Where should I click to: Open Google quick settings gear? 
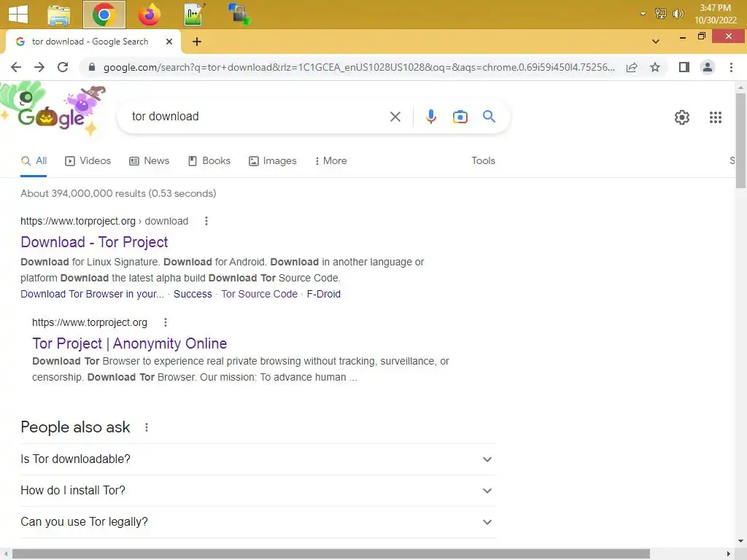pyautogui.click(x=682, y=117)
